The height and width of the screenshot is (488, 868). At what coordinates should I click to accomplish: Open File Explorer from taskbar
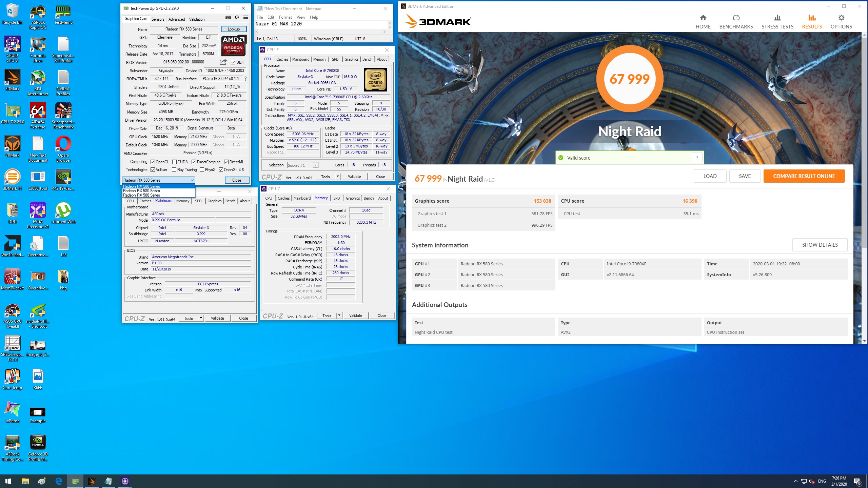[25, 481]
